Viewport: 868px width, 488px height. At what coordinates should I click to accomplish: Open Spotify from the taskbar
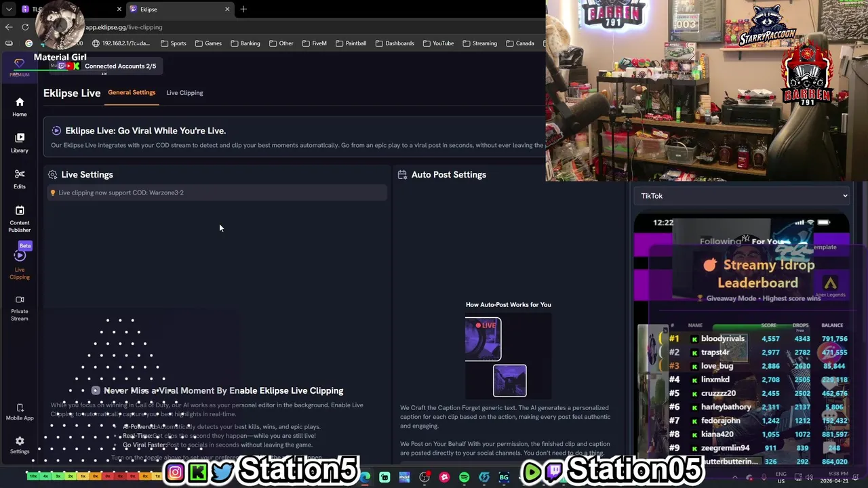click(464, 477)
